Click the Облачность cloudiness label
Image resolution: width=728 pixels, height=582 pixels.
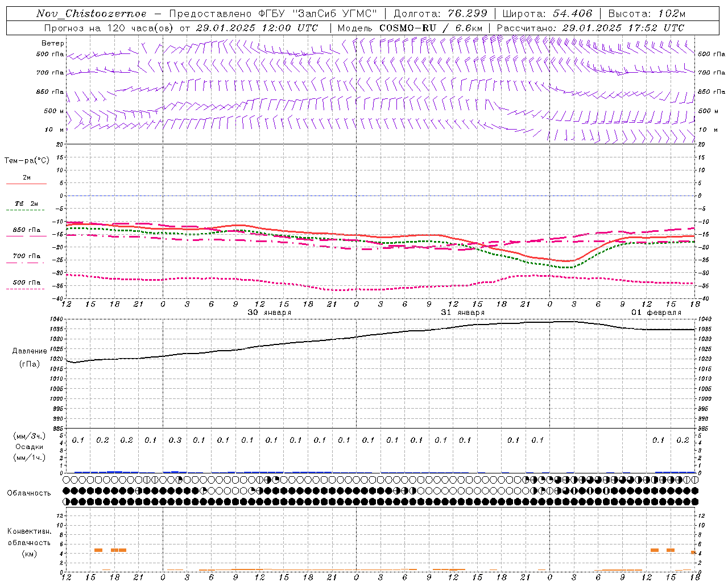[28, 493]
